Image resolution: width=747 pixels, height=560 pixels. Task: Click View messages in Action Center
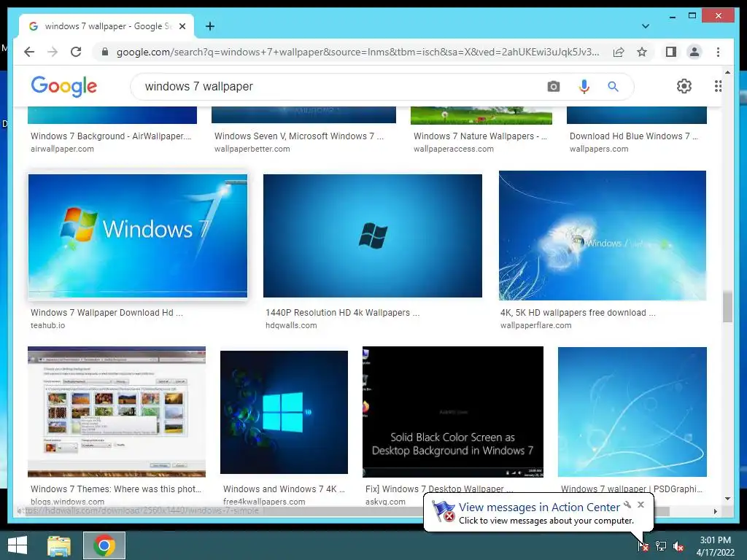(539, 507)
